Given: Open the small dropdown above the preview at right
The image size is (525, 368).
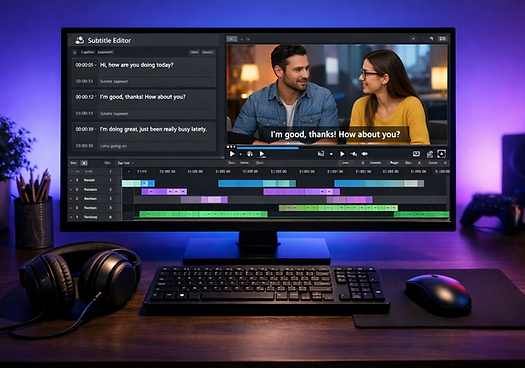Looking at the screenshot, I should tap(414, 39).
